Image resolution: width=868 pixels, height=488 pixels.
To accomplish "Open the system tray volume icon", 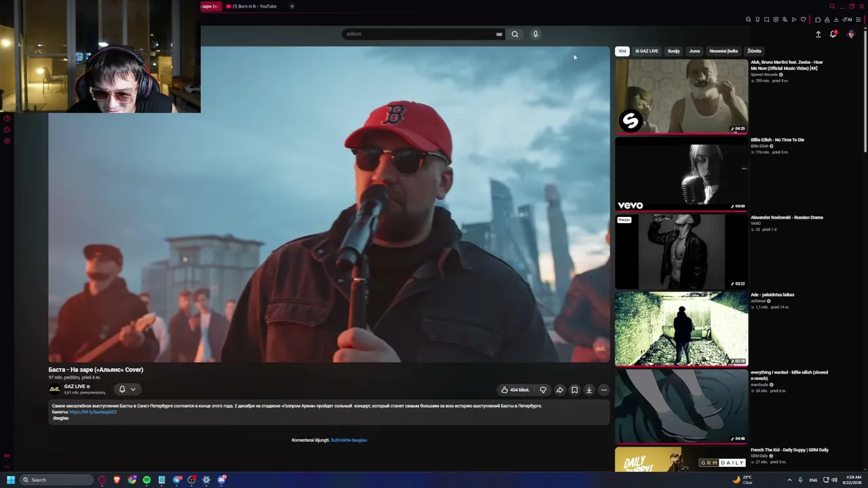I will [x=834, y=480].
